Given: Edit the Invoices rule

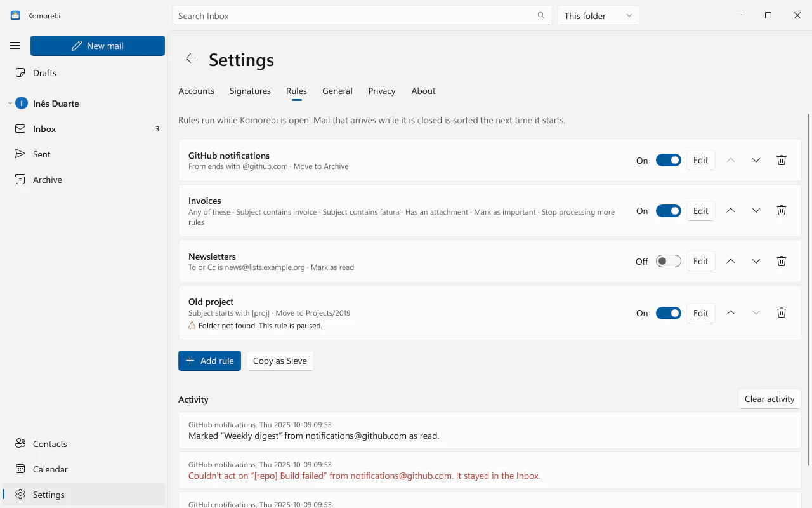Looking at the screenshot, I should pyautogui.click(x=701, y=211).
